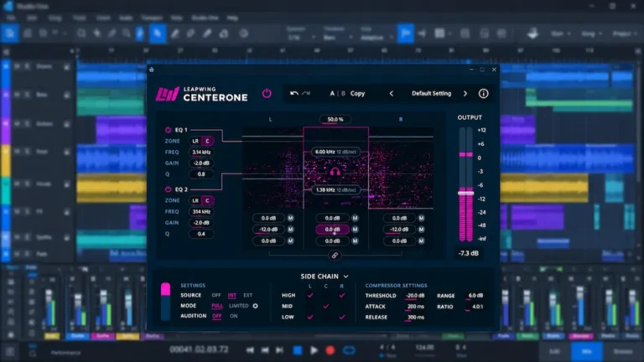Screen dimensions: 644x362
Task: Turn AUDITION ON
Action: click(x=234, y=316)
